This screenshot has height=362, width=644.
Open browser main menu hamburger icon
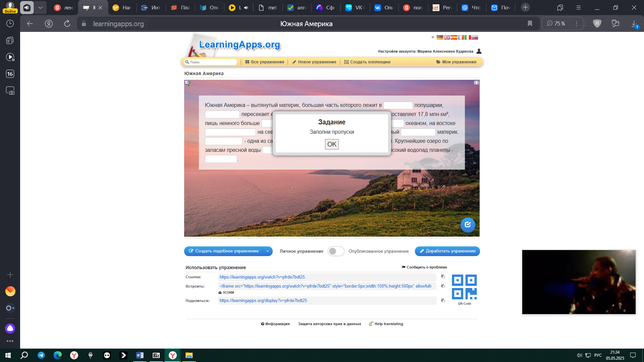point(579,7)
